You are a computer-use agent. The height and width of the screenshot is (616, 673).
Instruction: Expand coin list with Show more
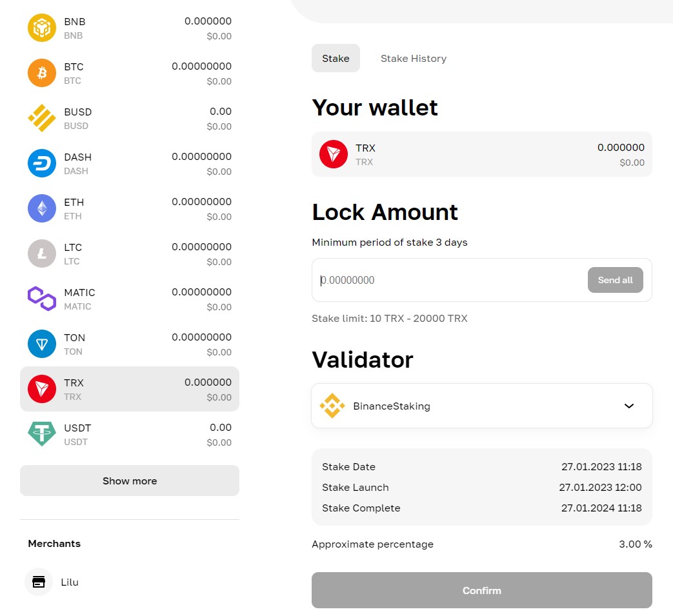tap(130, 481)
